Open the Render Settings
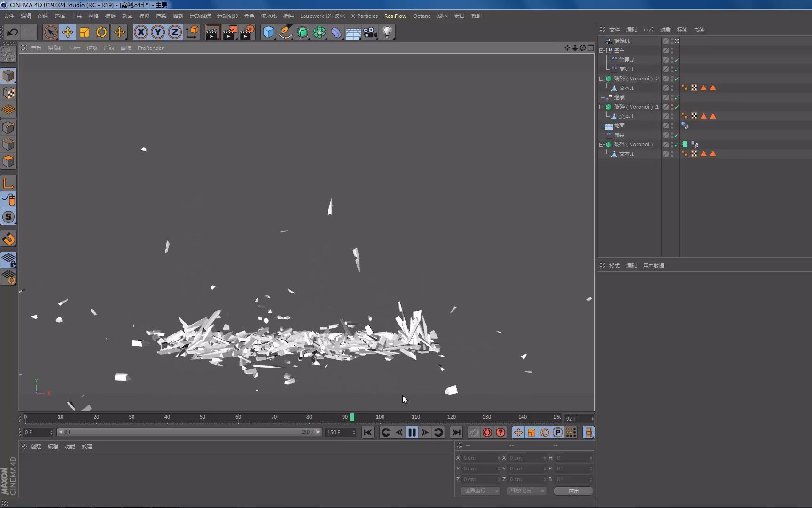Screen dimensions: 812x508 coord(247,32)
